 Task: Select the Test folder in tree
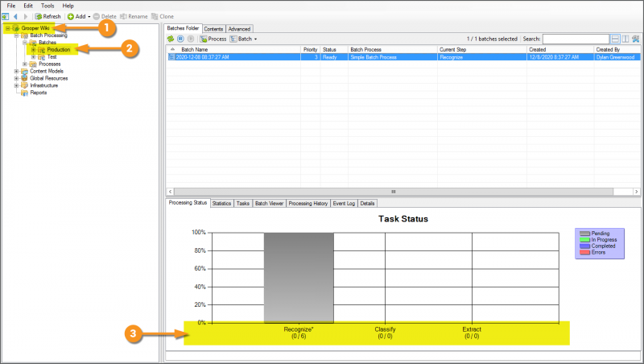[x=52, y=57]
